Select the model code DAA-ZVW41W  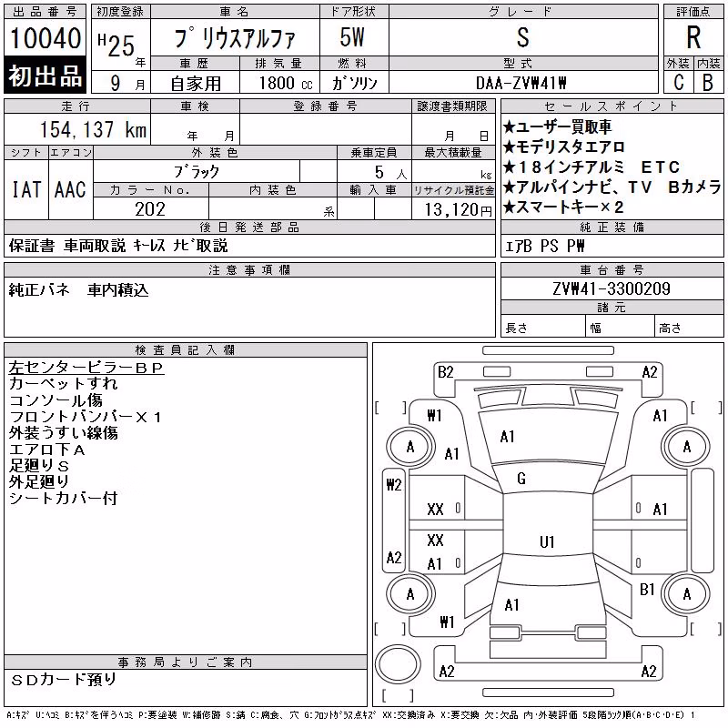[521, 83]
